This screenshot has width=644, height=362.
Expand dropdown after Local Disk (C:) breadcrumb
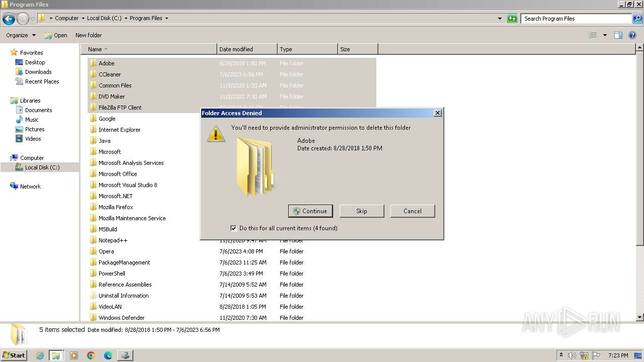click(126, 18)
